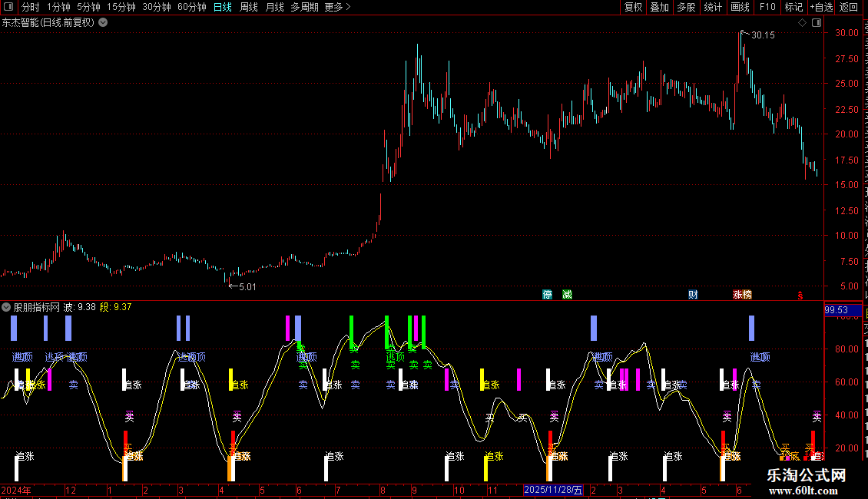Click the 段: 9.37 indicator value

point(116,307)
